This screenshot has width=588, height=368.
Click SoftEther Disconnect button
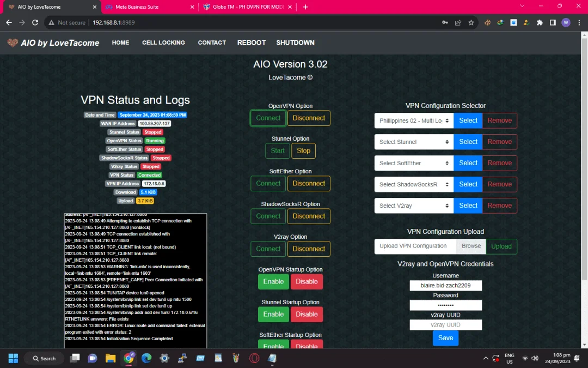(309, 184)
